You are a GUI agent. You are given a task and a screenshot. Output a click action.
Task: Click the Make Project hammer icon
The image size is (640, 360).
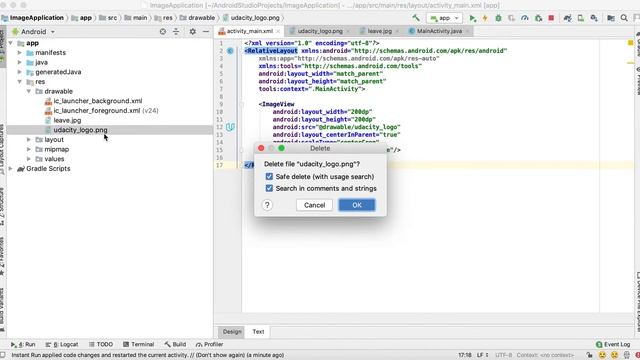point(416,18)
